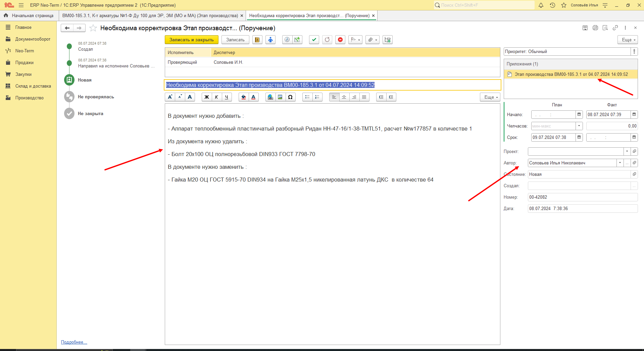
Task: Open notifications bell icon
Action: [541, 5]
